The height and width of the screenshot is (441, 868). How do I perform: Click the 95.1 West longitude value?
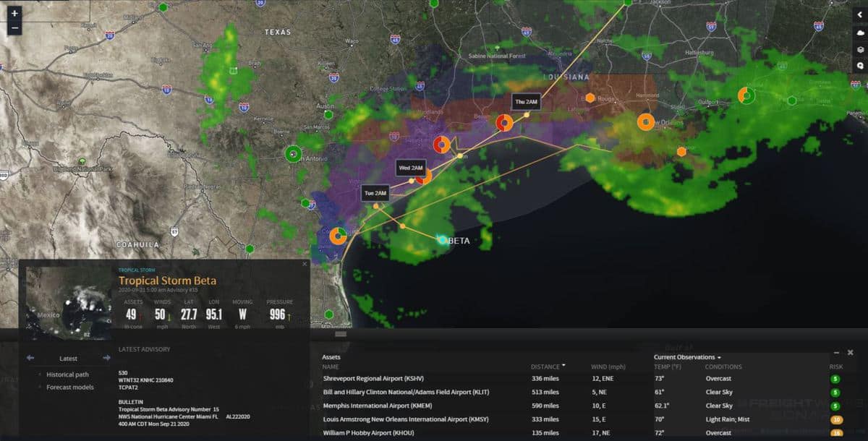coord(214,314)
